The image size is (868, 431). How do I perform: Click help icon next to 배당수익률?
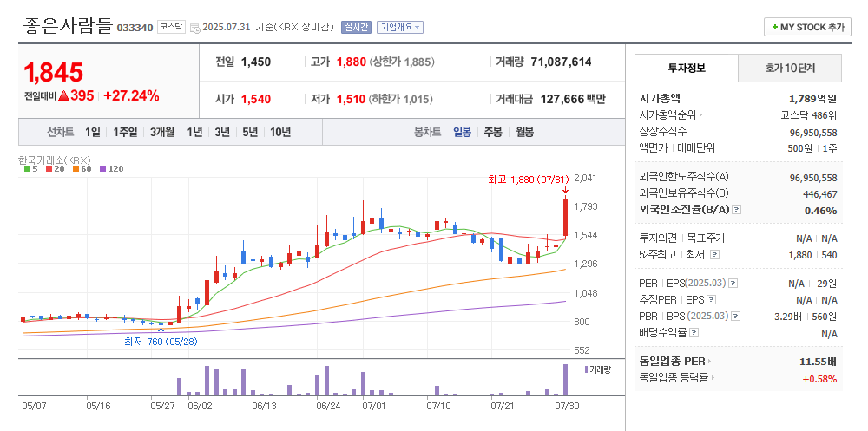[x=694, y=333]
